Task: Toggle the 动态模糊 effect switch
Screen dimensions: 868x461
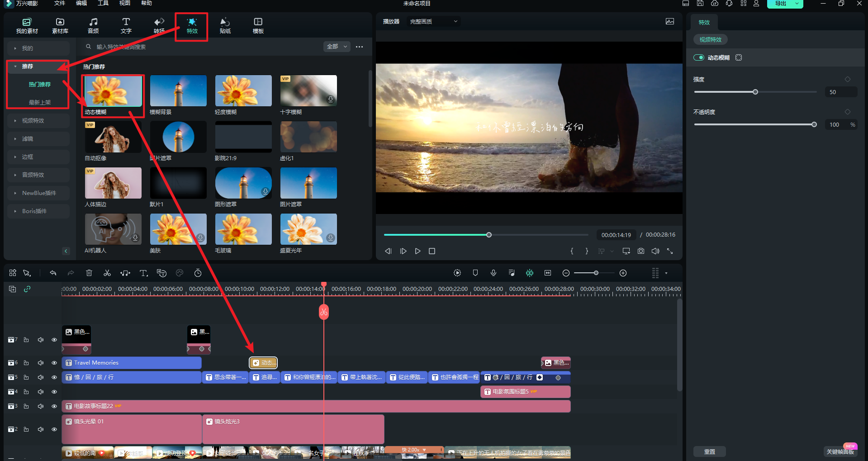Action: [699, 57]
